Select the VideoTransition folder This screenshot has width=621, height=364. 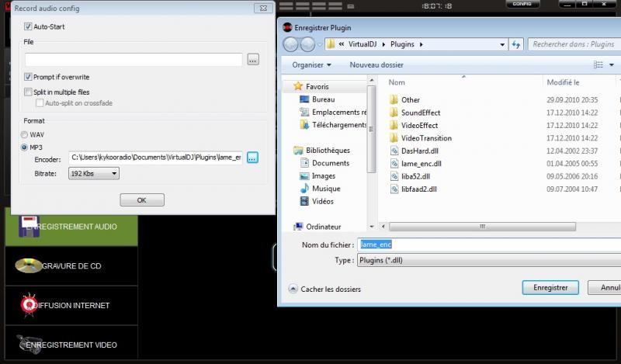click(426, 138)
